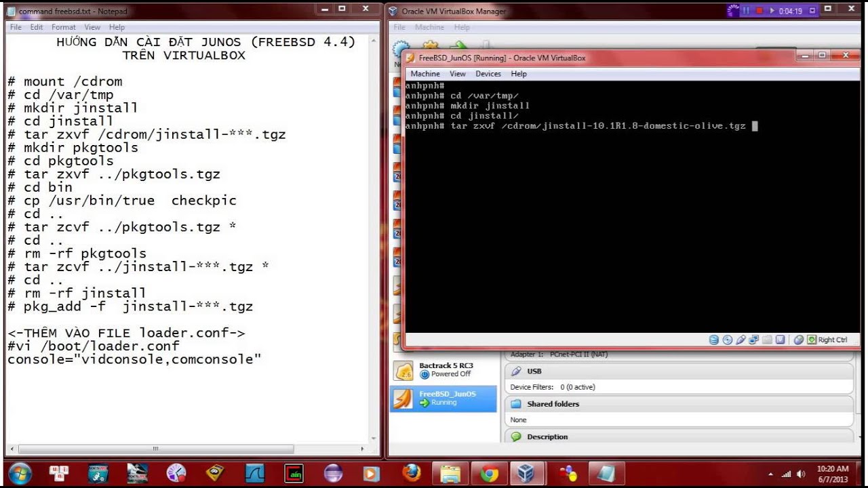868x488 pixels.
Task: Click Notepad's horizontal scrollbar thumb
Action: click(156, 449)
